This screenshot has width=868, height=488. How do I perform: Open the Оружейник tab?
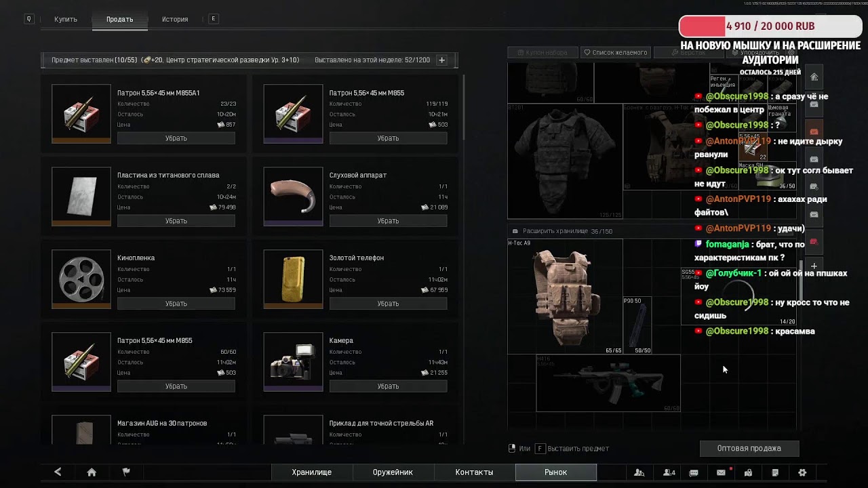pos(393,472)
